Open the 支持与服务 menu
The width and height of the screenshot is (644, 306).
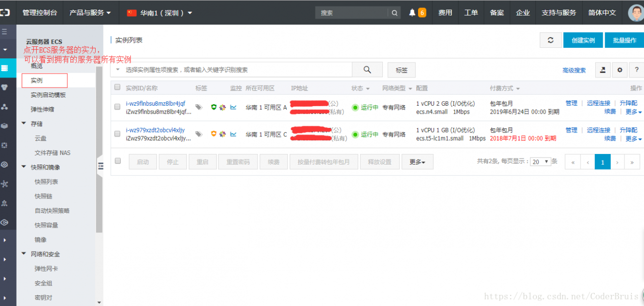pyautogui.click(x=558, y=13)
